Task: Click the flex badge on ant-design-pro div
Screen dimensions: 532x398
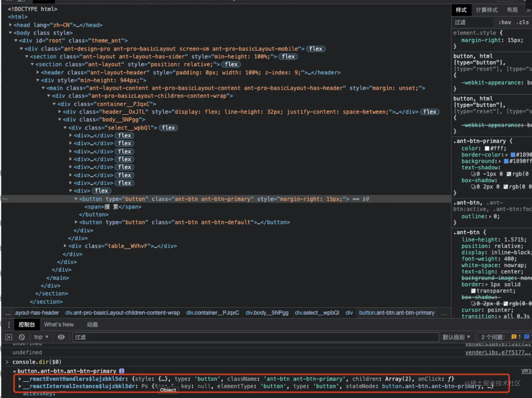Action: coord(316,49)
